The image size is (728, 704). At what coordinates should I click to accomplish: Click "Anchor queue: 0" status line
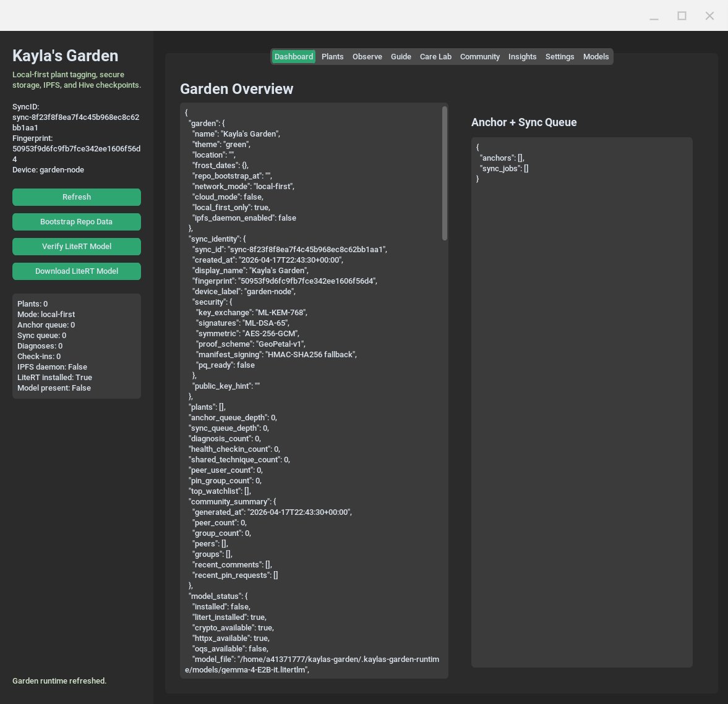tap(46, 325)
